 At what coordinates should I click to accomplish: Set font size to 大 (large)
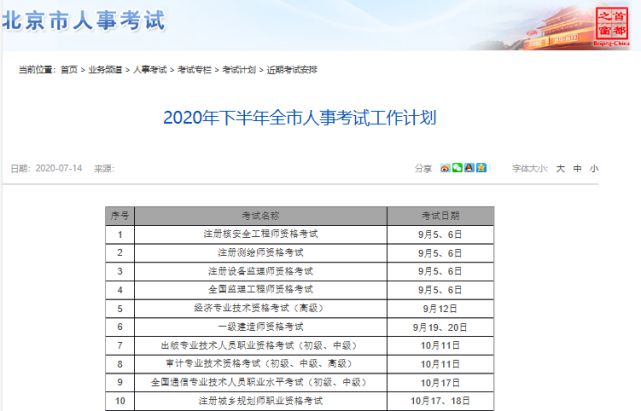[x=560, y=168]
